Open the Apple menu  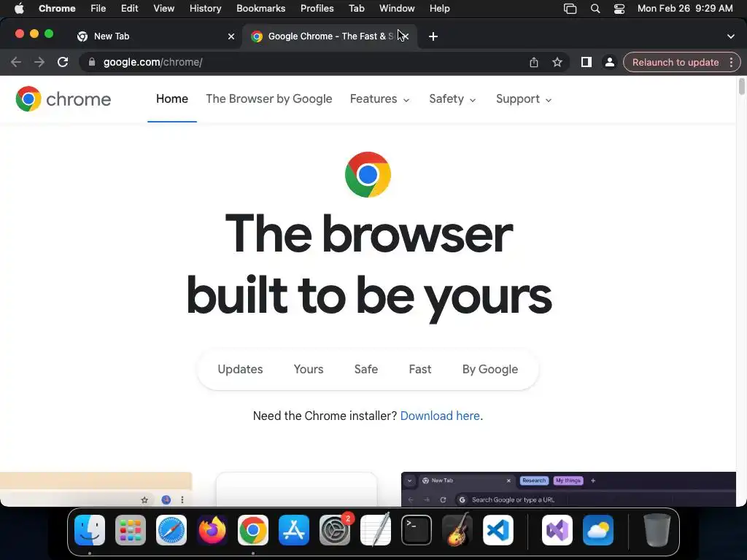click(x=19, y=9)
